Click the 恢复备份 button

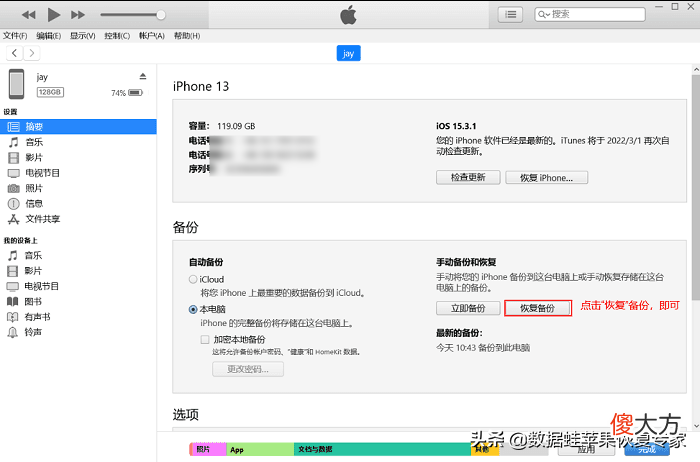[538, 308]
